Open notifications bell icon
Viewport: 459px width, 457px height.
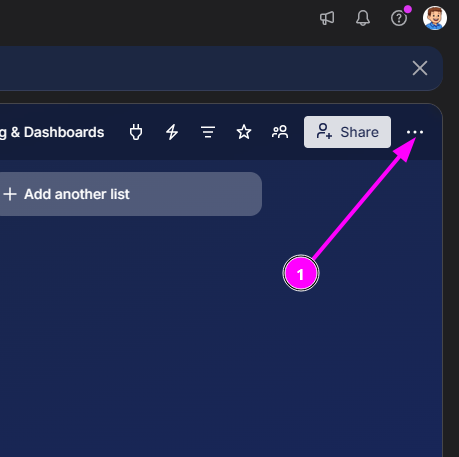pyautogui.click(x=363, y=18)
